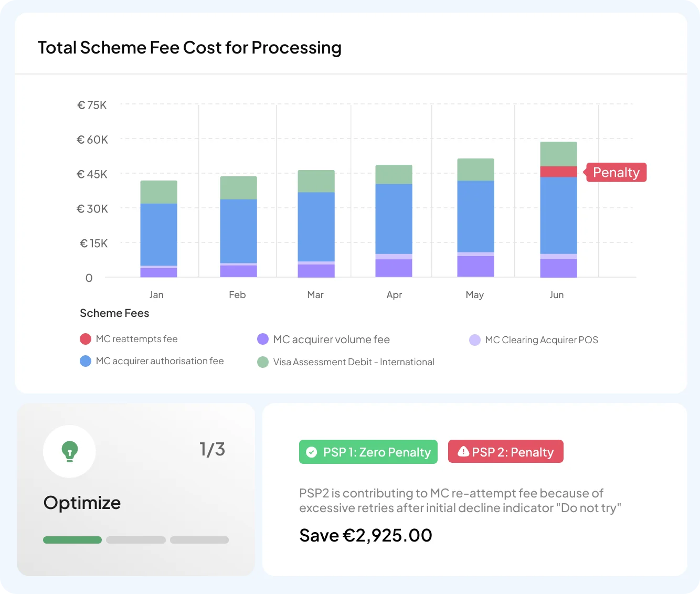Click the green top segment of the April bar
This screenshot has height=594, width=700.
coord(394,174)
